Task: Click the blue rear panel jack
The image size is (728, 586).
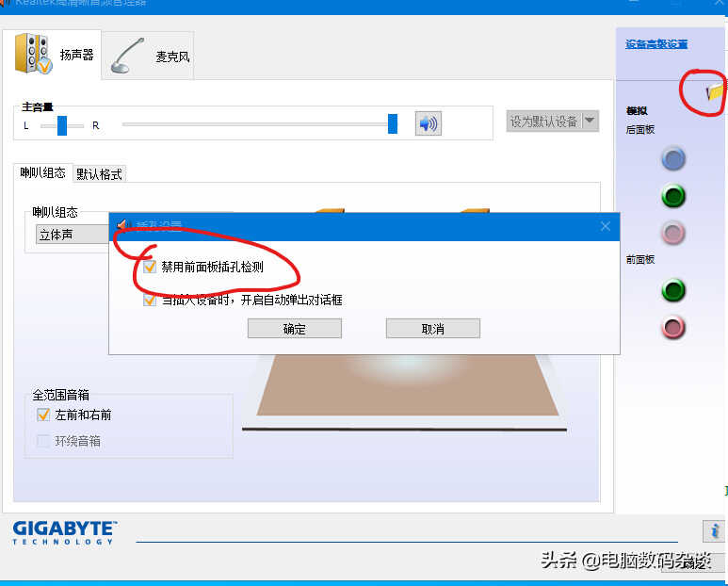Action: (673, 159)
